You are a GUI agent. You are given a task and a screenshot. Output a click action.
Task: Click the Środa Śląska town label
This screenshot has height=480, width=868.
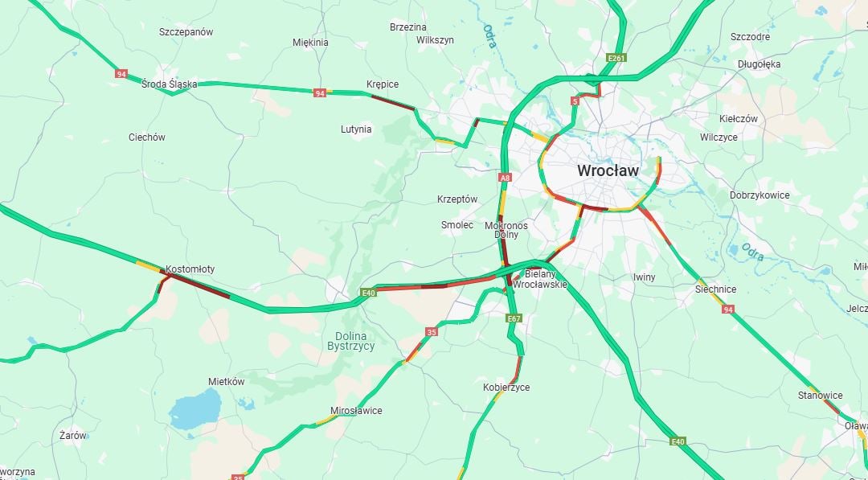[x=170, y=84]
